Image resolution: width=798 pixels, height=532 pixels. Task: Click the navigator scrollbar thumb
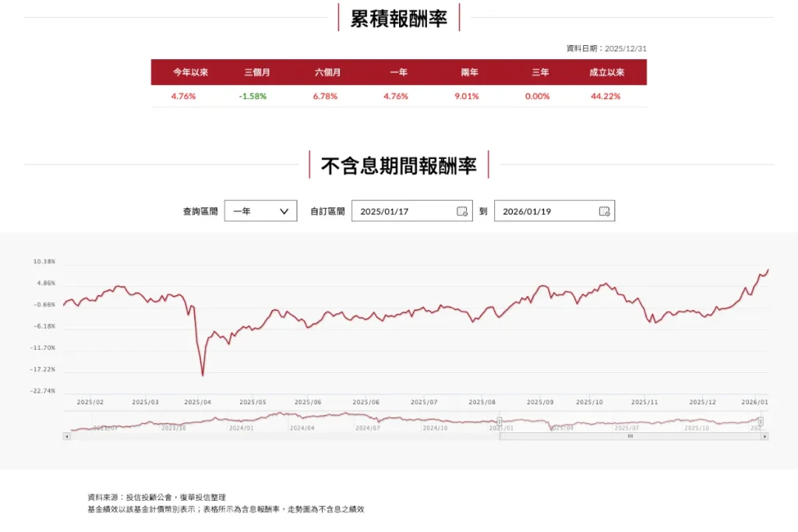(x=630, y=436)
